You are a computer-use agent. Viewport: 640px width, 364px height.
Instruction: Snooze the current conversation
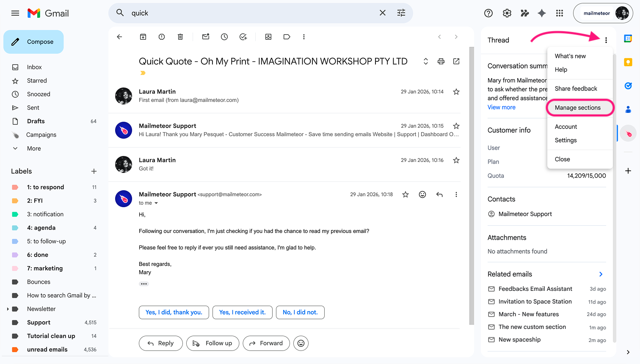point(224,37)
